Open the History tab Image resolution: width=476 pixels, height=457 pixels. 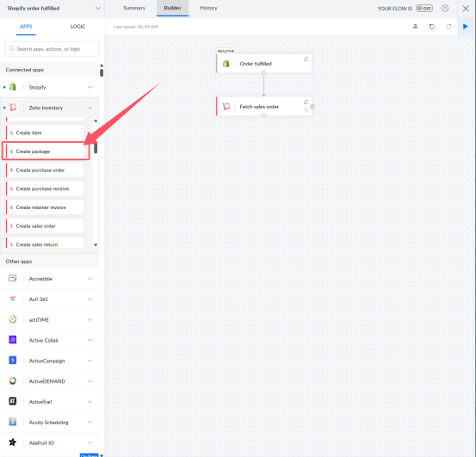[x=208, y=8]
